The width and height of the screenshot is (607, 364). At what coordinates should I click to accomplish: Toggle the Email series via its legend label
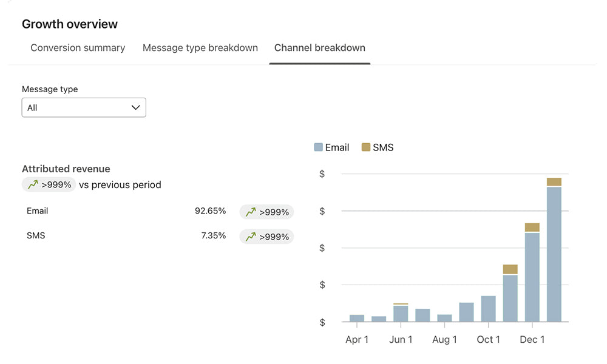pyautogui.click(x=337, y=147)
